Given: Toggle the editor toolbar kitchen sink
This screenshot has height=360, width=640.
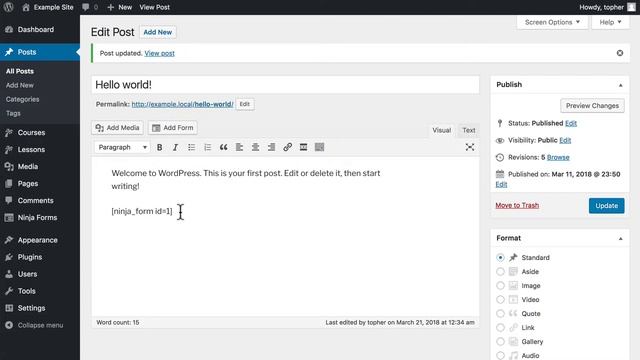Looking at the screenshot, I should [320, 147].
